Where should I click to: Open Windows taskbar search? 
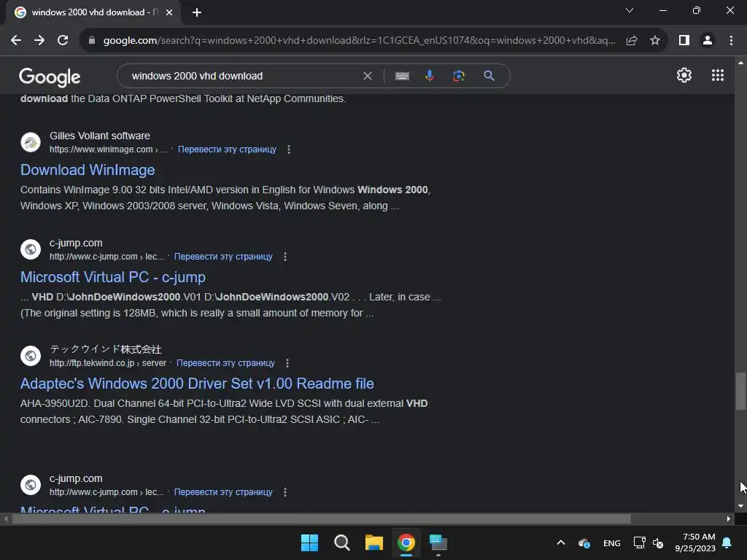[341, 542]
